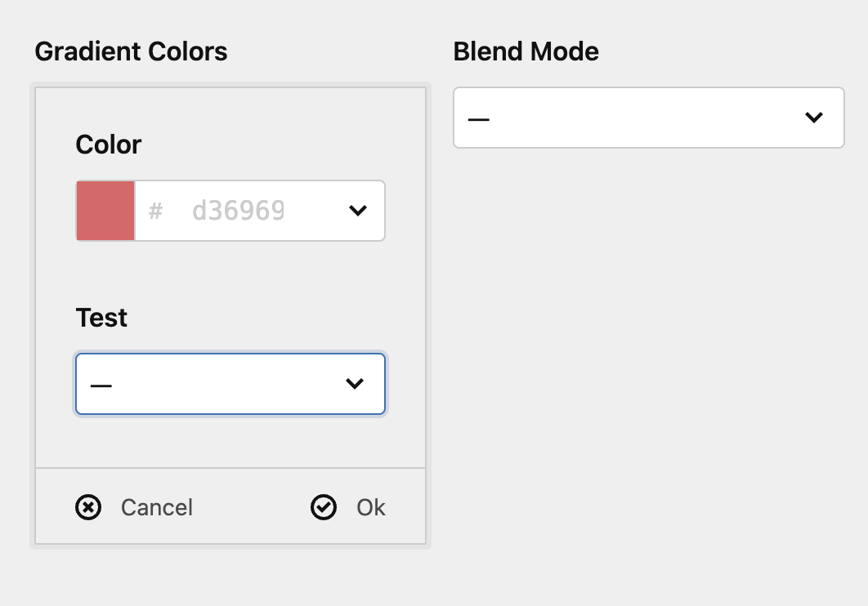Click the circled X Cancel icon
This screenshot has height=606, width=868.
click(x=88, y=507)
